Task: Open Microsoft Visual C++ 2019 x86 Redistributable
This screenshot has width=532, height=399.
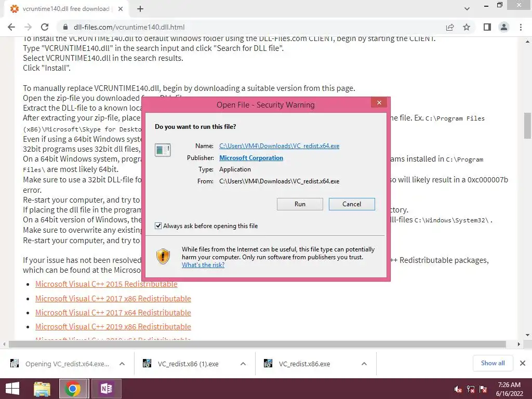Action: point(113,327)
